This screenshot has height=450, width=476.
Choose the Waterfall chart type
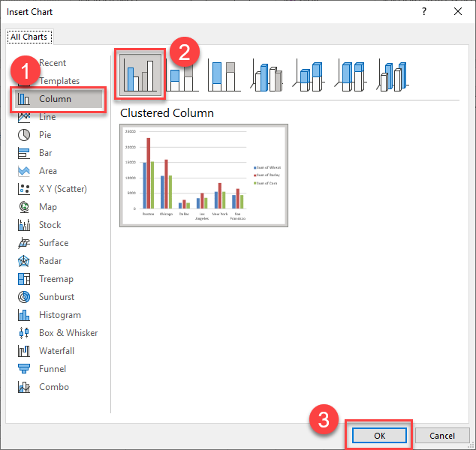coord(56,351)
